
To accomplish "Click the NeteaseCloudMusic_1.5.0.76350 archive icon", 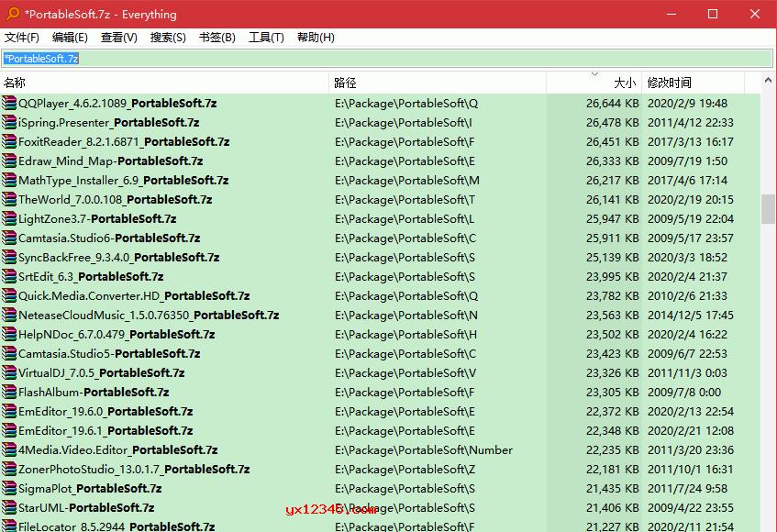I will coord(9,315).
